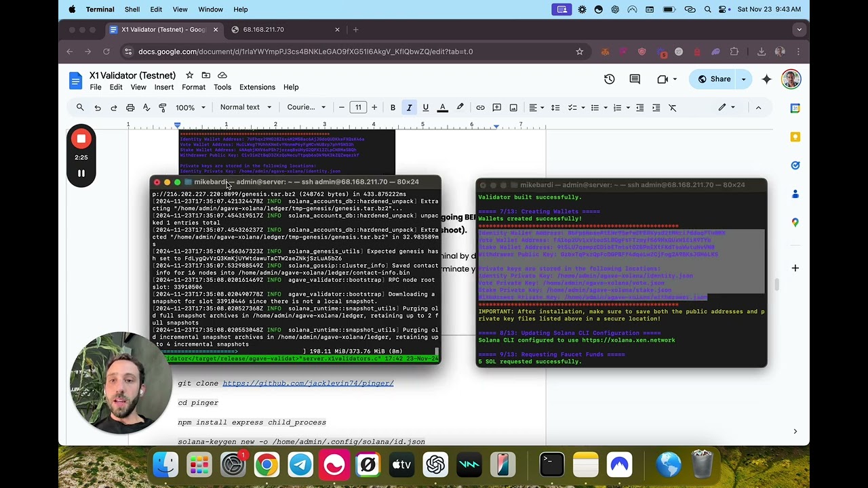Star the X1 Validator document
This screenshot has width=868, height=488.
tap(189, 75)
